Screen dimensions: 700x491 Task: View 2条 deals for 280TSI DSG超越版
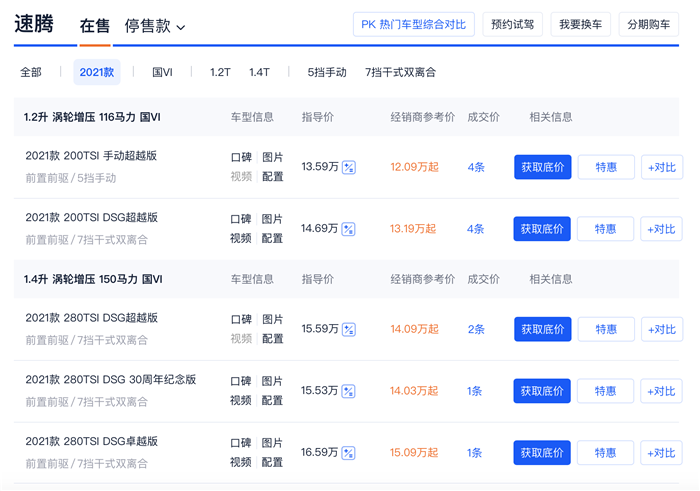pyautogui.click(x=476, y=329)
